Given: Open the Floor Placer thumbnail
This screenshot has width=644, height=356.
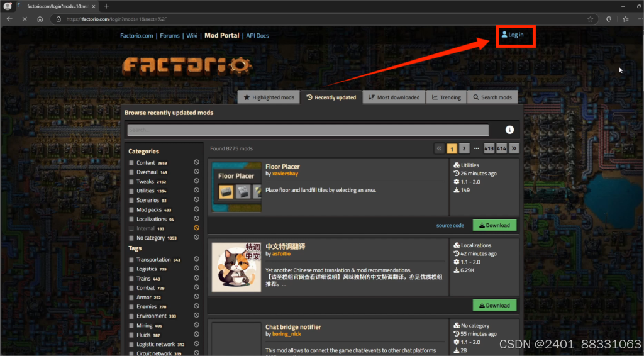Looking at the screenshot, I should [x=236, y=187].
